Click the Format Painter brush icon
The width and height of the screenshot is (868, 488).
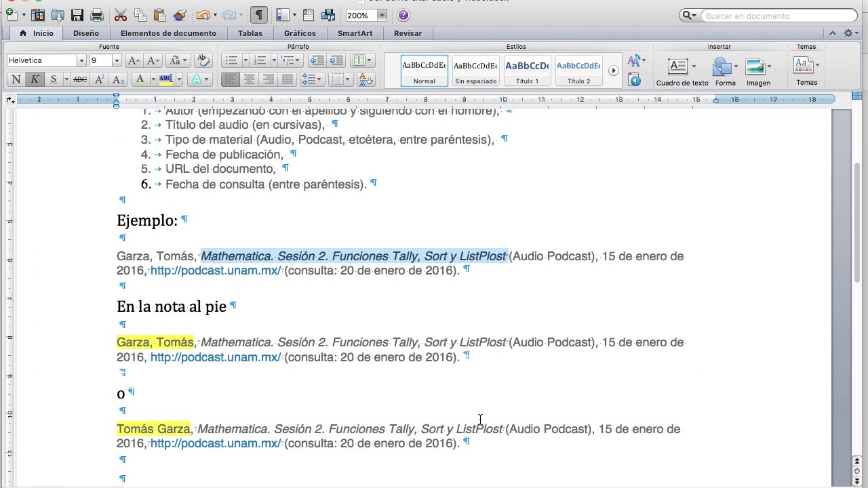click(x=179, y=15)
